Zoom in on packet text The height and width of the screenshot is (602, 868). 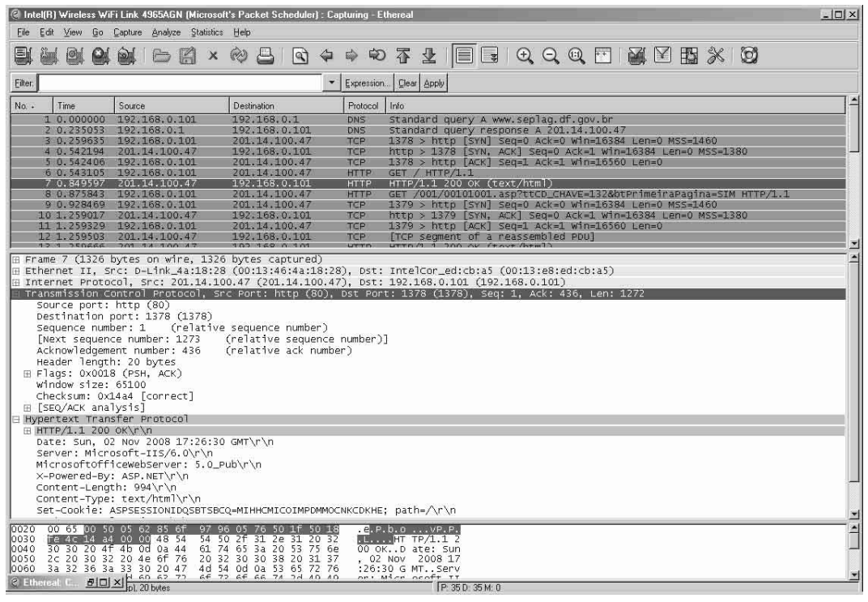point(524,55)
